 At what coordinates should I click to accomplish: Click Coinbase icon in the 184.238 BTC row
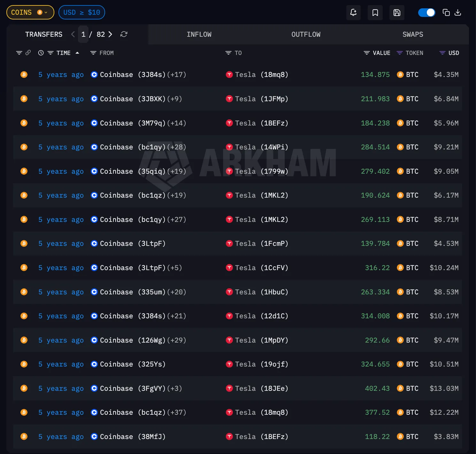point(94,123)
